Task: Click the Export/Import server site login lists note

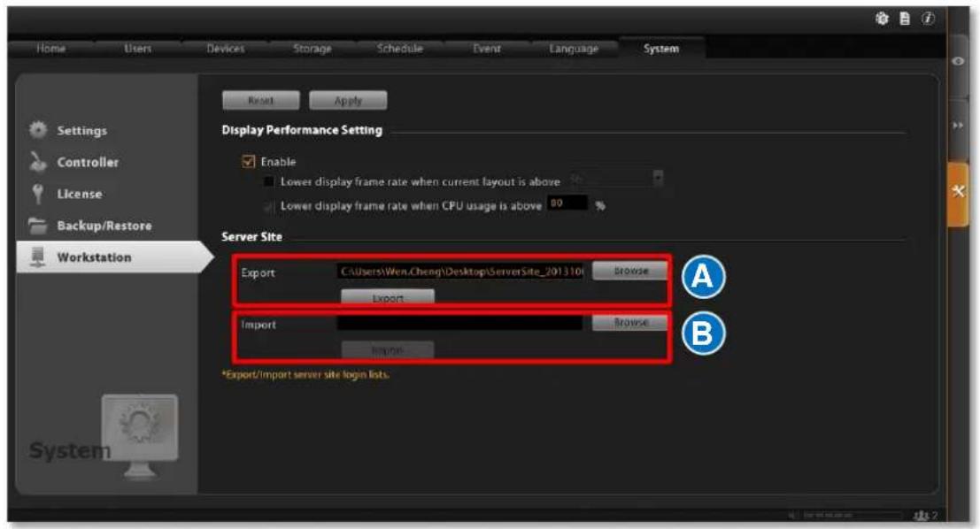Action: pos(305,375)
